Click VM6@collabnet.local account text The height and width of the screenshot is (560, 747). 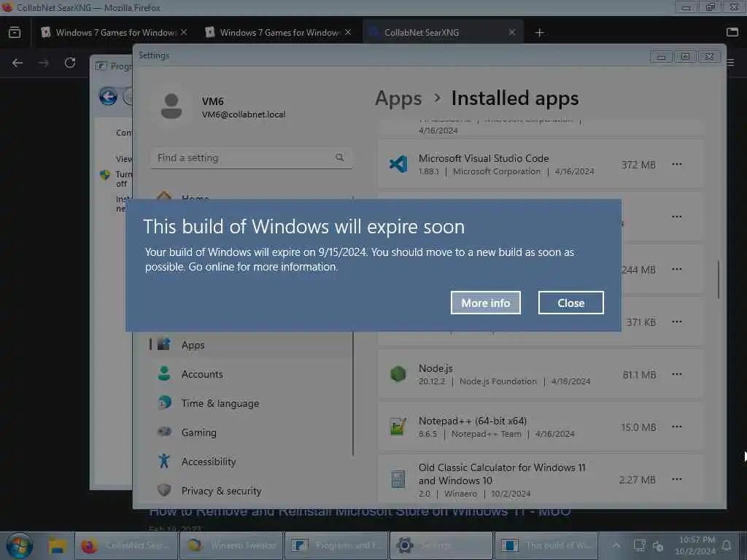point(244,114)
